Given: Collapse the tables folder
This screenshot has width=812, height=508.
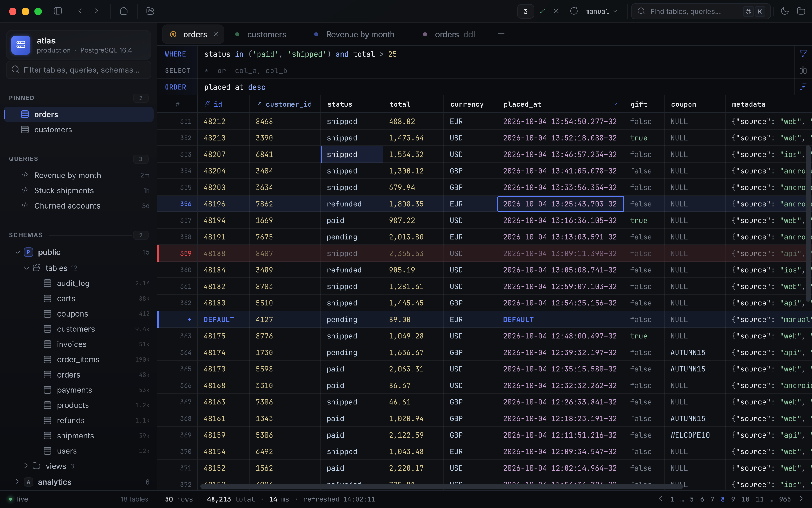Looking at the screenshot, I should [x=27, y=268].
